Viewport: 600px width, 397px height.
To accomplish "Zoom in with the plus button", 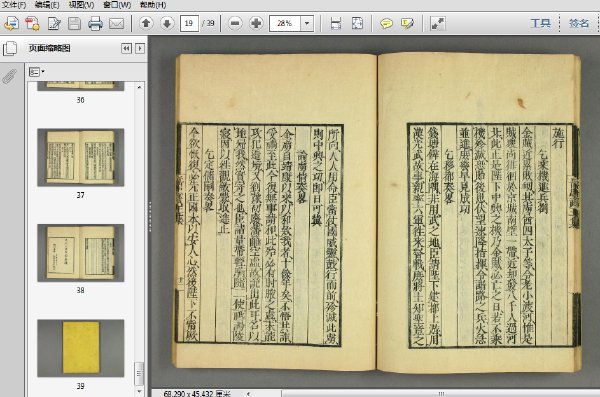I will click(256, 24).
